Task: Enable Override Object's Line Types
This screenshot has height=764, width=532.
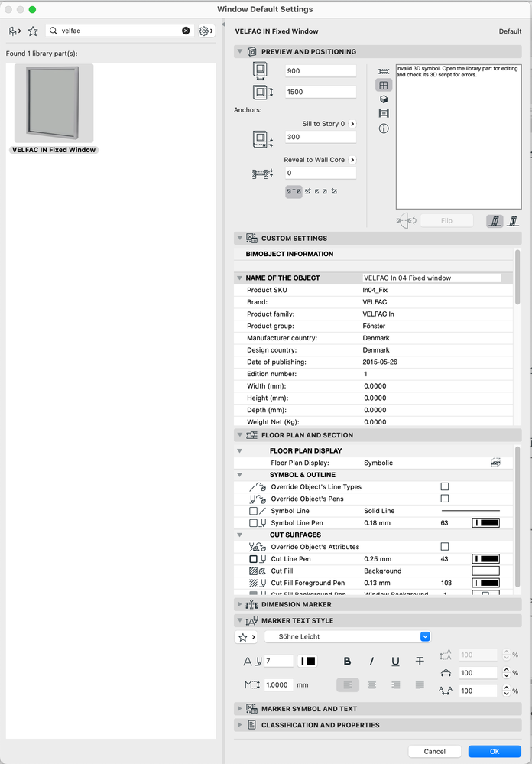Action: pos(444,486)
